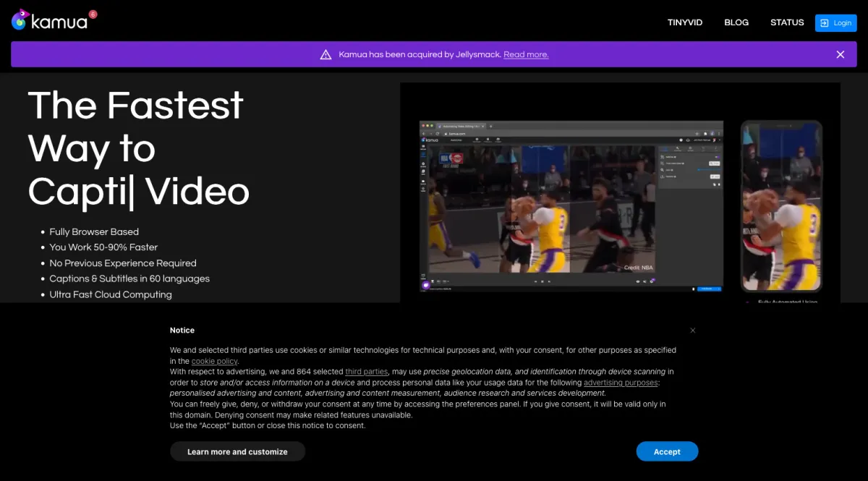Click 'Captions & Subtitles in 60 languages' text
868x481 pixels.
(x=129, y=278)
